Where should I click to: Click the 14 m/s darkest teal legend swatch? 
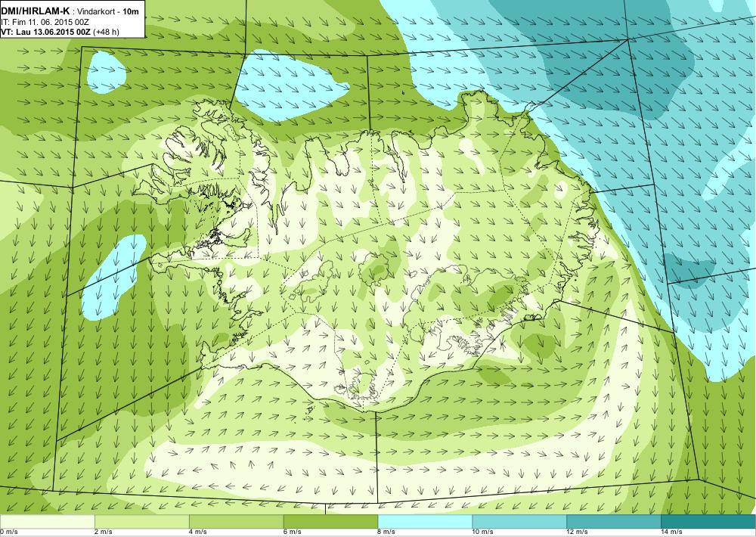pyautogui.click(x=709, y=522)
